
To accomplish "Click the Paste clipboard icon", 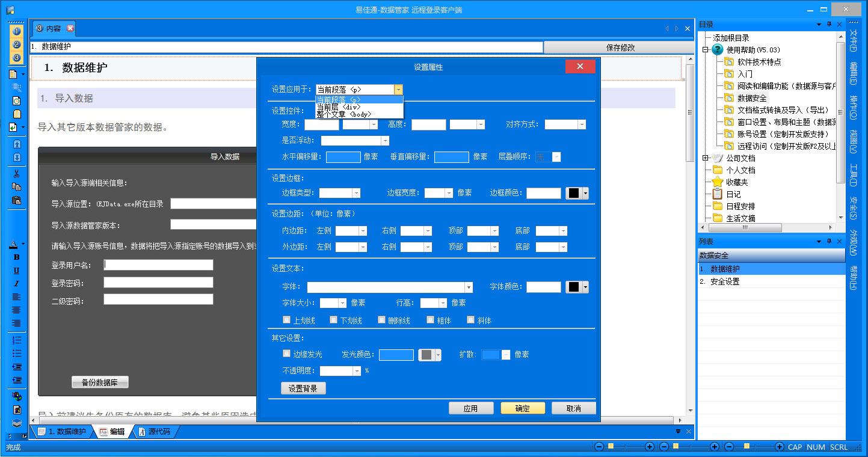I will (x=17, y=200).
